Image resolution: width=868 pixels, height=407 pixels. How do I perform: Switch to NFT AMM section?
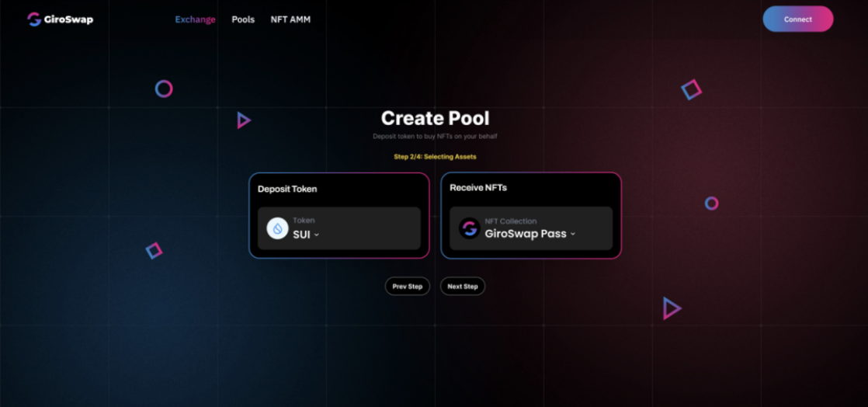(x=290, y=19)
